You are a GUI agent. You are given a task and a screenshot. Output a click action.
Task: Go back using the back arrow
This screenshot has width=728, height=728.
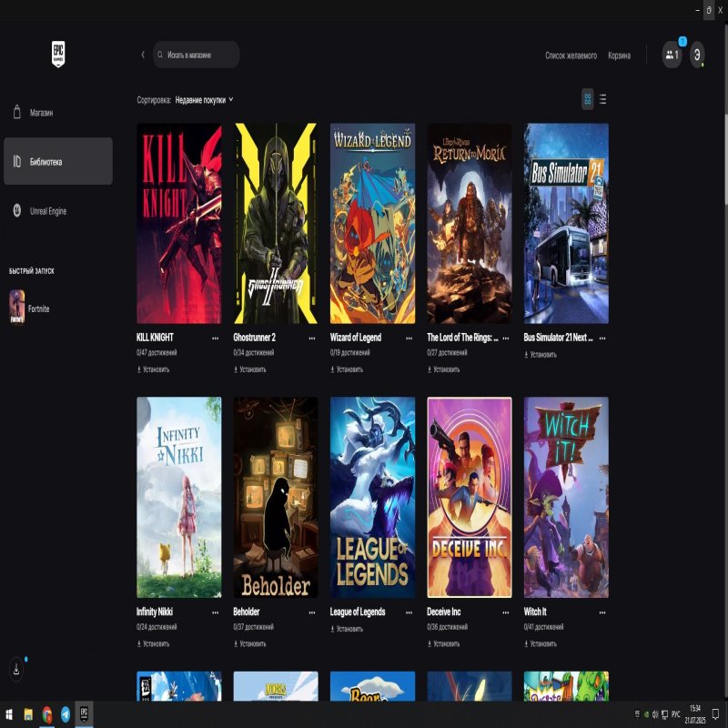click(x=143, y=55)
